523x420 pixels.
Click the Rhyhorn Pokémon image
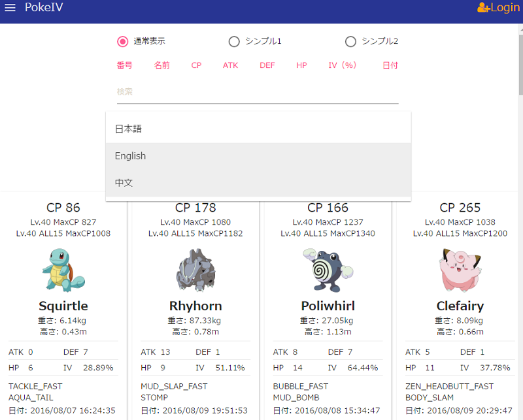click(195, 270)
